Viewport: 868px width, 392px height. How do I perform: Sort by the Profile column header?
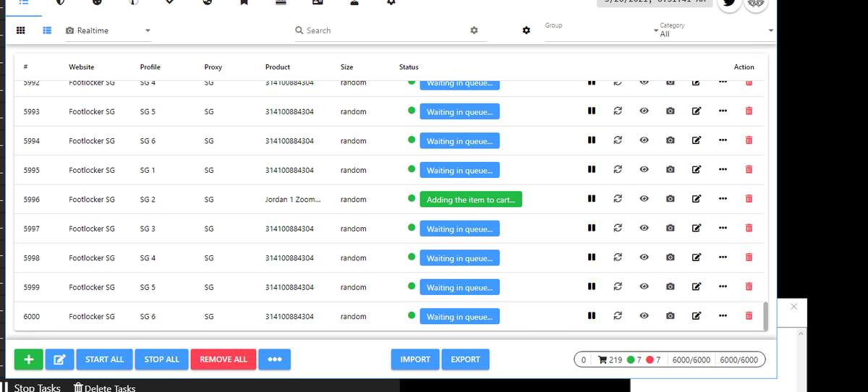[150, 67]
